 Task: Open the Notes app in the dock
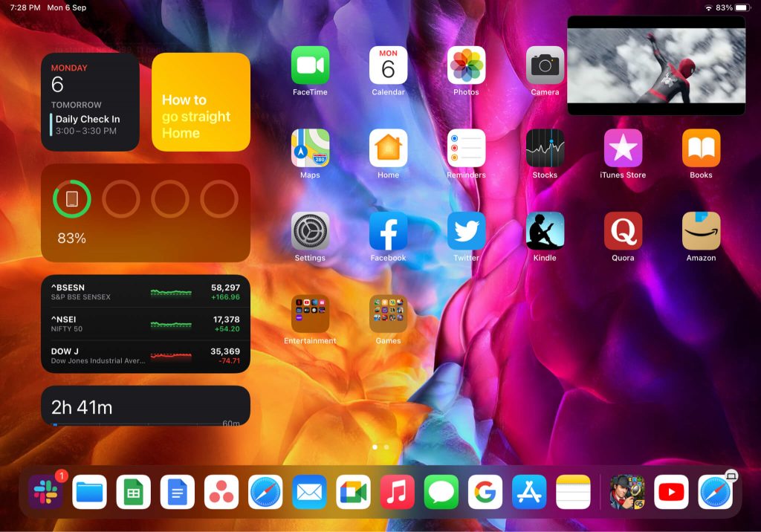tap(573, 492)
